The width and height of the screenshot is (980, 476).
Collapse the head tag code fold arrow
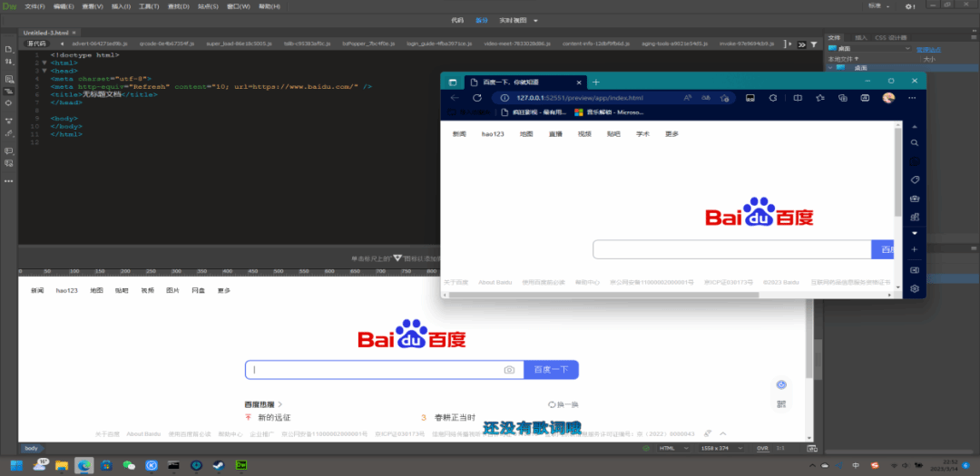[43, 71]
